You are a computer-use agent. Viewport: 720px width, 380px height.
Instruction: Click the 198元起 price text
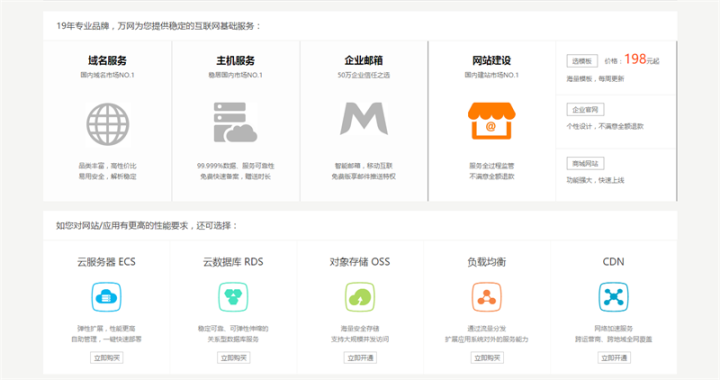[641, 59]
